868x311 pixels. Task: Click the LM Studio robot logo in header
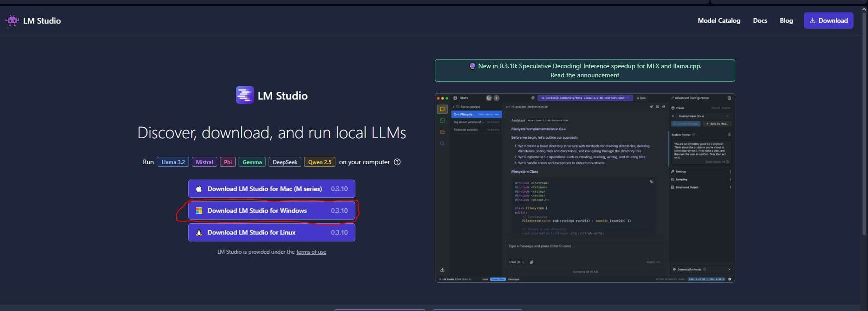coord(12,20)
